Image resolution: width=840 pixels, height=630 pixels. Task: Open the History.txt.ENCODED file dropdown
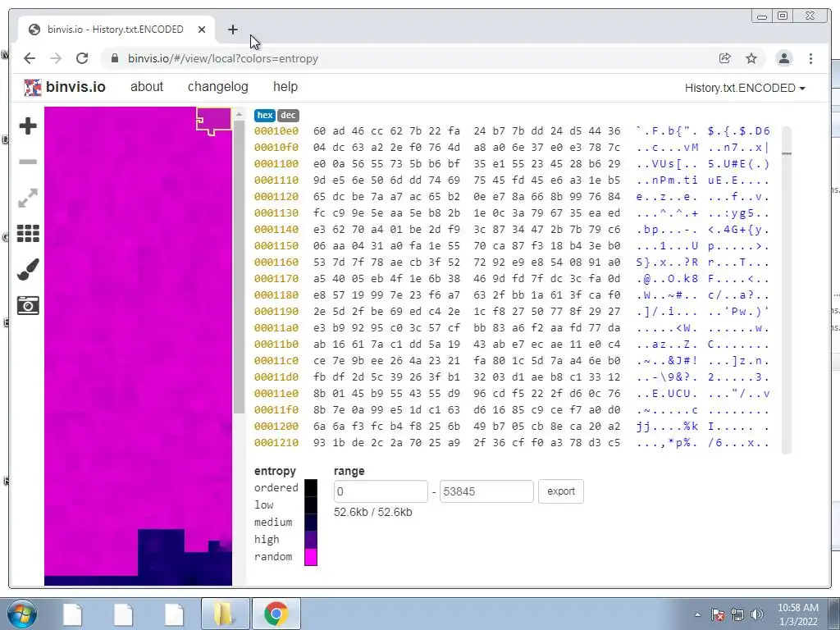tap(745, 88)
